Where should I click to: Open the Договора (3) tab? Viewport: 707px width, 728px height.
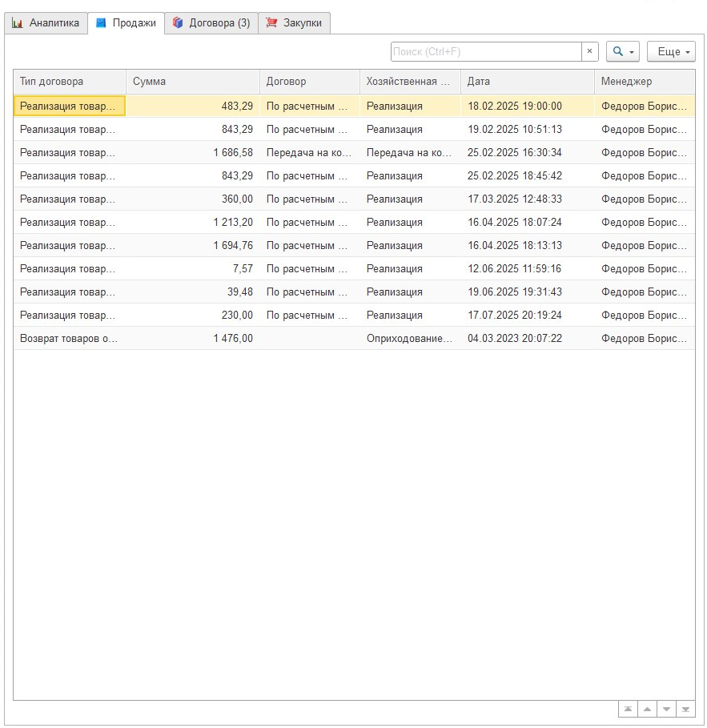pos(211,23)
